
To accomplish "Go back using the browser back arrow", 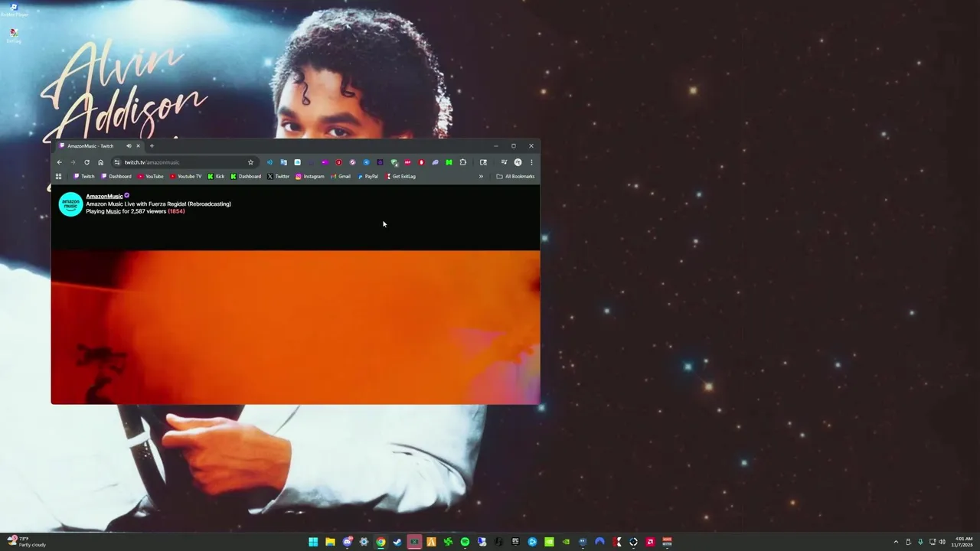I will [x=59, y=162].
